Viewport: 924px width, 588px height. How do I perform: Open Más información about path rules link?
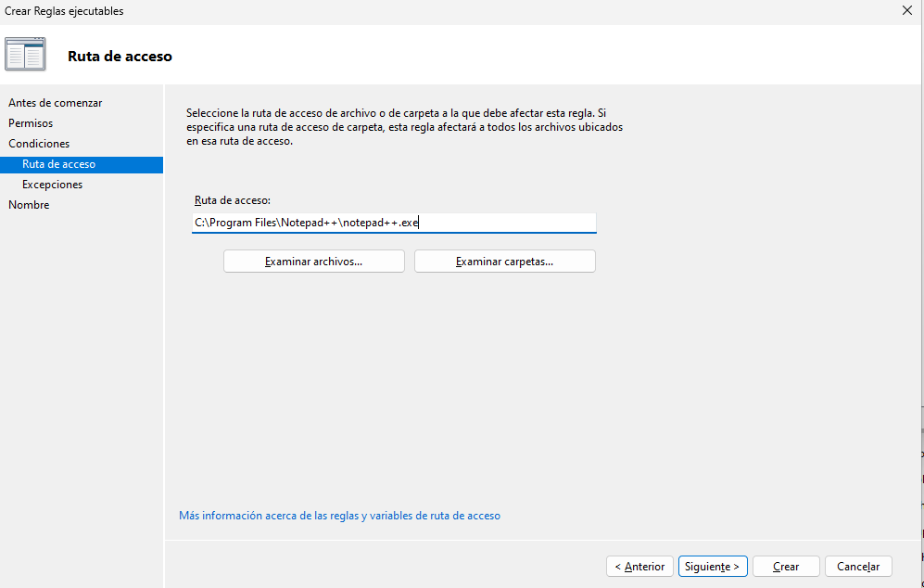point(339,516)
